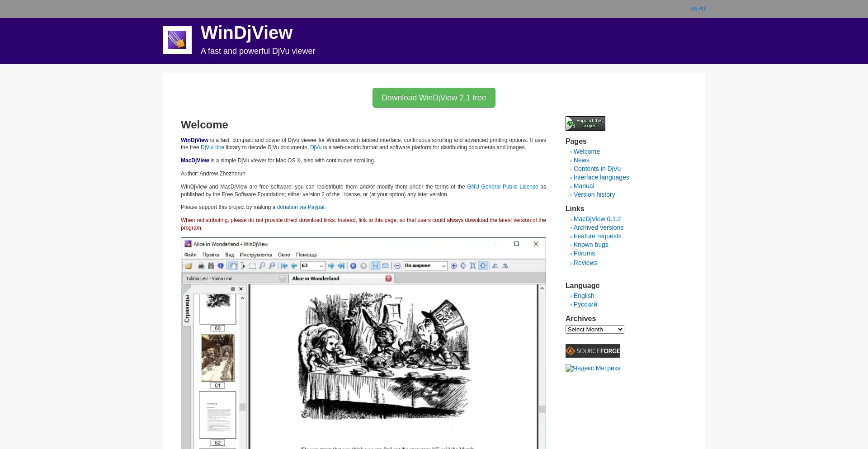The height and width of the screenshot is (449, 868).
Task: Switch site language to EN
Action: click(694, 9)
